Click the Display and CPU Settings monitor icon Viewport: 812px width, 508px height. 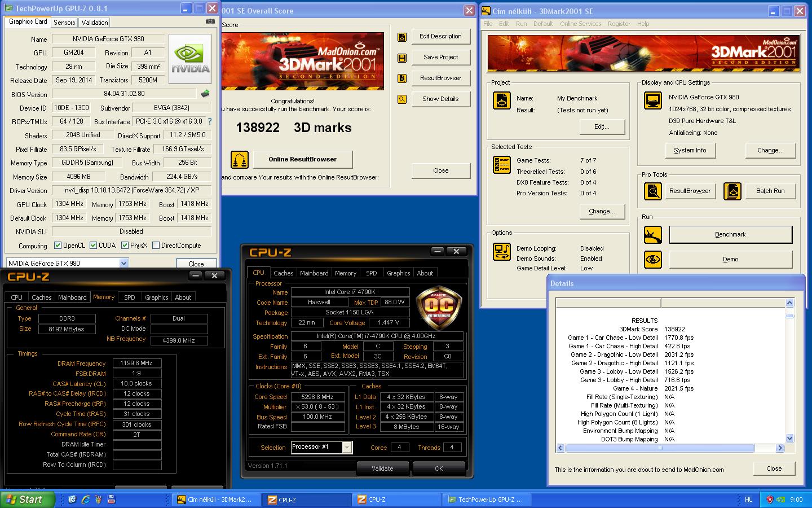(x=653, y=100)
